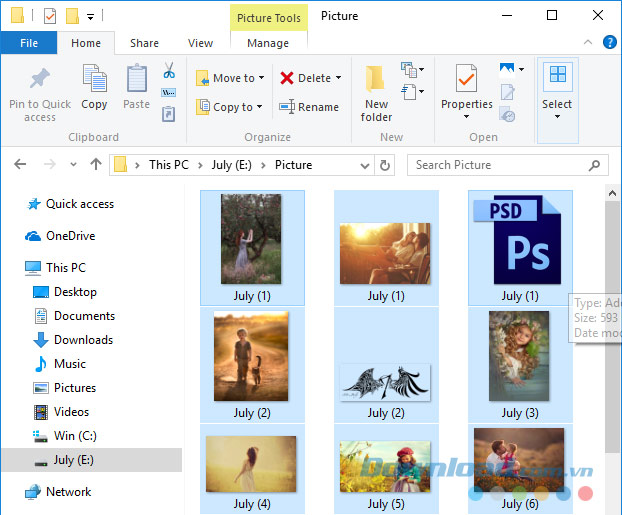This screenshot has width=622, height=515.
Task: Click the Open picture icon
Action: 507,69
